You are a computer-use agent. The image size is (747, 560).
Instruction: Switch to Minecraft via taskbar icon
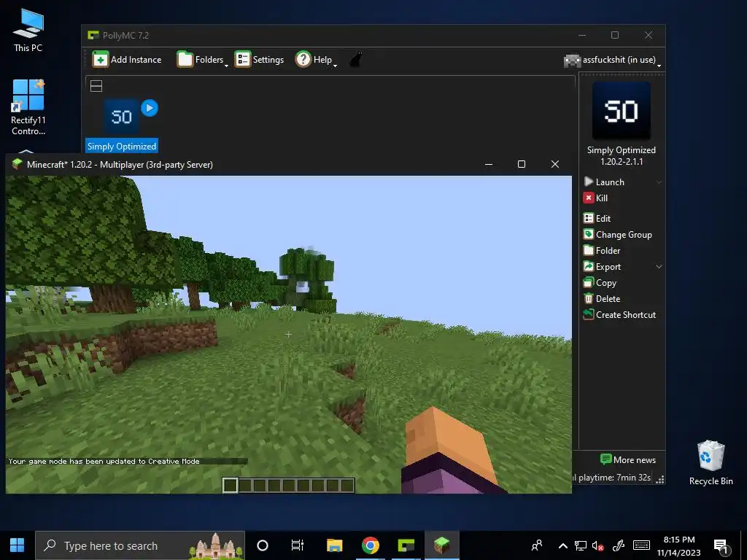(x=441, y=545)
